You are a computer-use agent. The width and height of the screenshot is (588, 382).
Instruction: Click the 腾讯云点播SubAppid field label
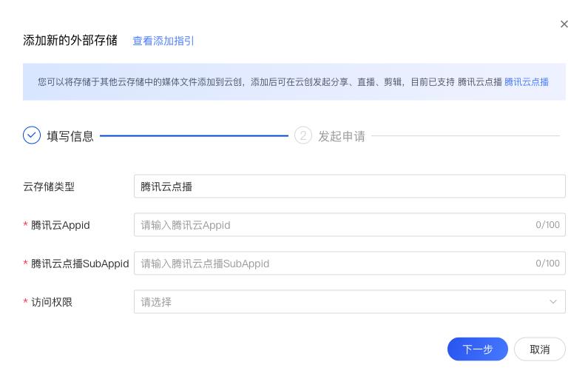(x=80, y=264)
